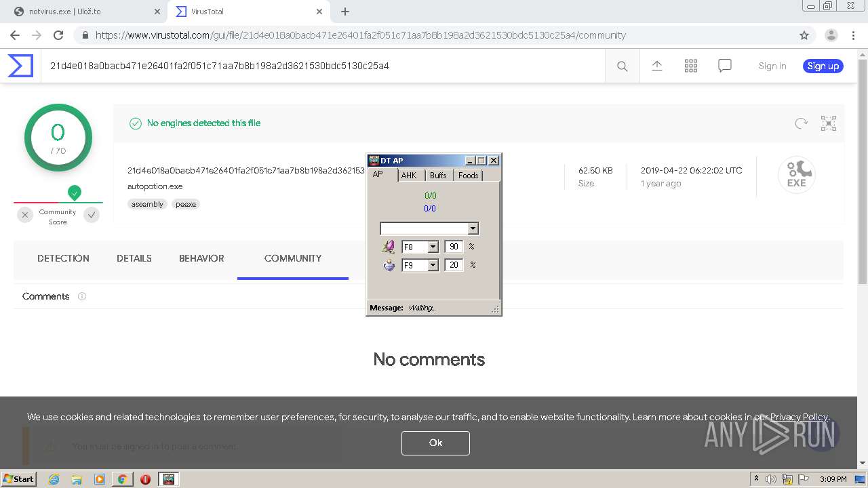Click the Sign in link

coord(772,66)
